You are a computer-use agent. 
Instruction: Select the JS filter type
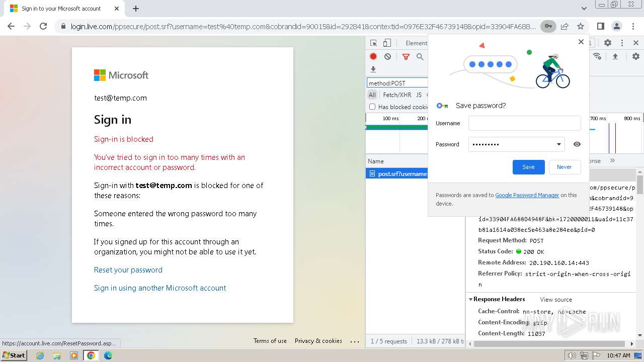coord(419,95)
